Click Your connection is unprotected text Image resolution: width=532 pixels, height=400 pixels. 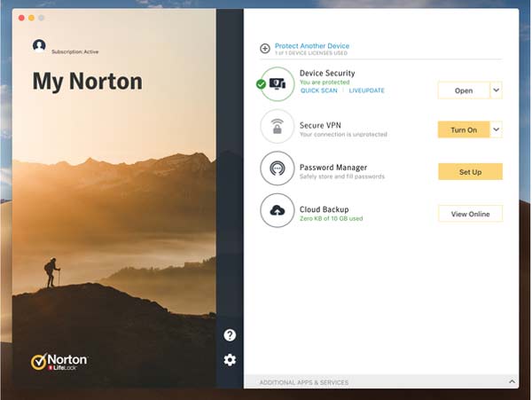(343, 134)
